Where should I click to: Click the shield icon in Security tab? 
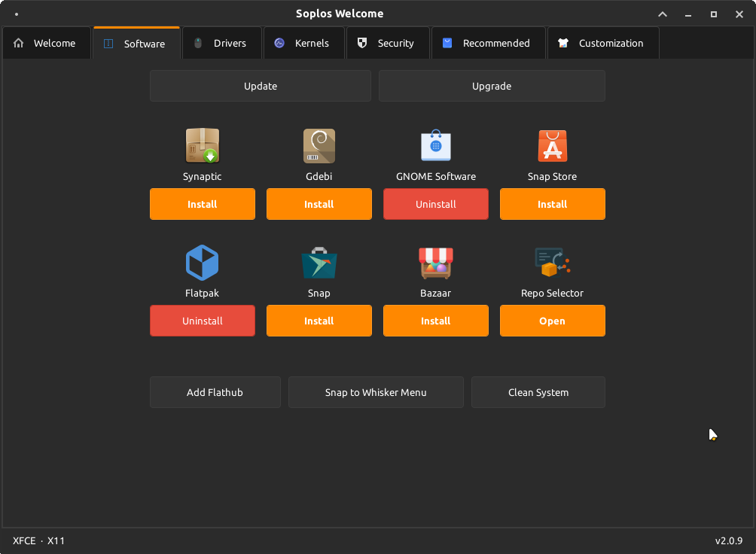coord(362,43)
